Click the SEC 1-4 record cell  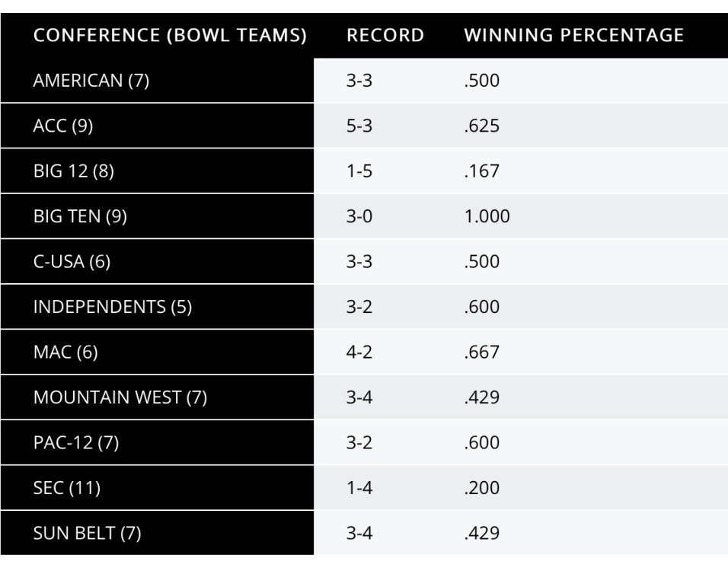(x=359, y=488)
